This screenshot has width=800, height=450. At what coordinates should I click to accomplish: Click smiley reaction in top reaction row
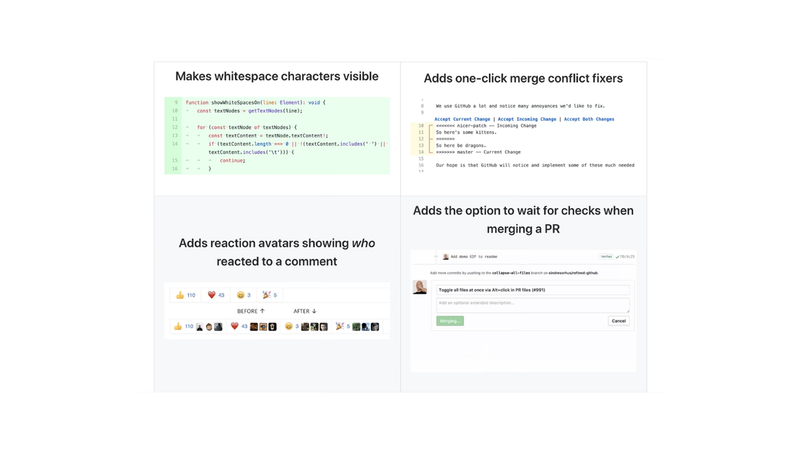[x=244, y=295]
